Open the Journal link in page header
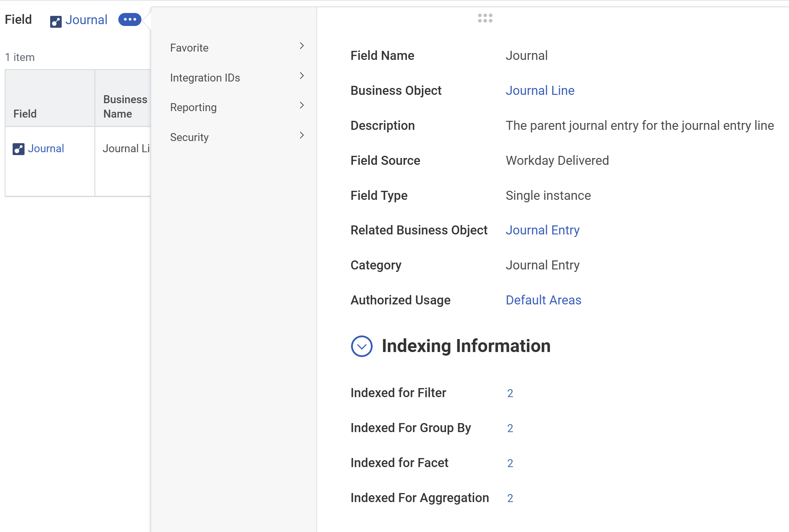Image resolution: width=789 pixels, height=532 pixels. (86, 20)
